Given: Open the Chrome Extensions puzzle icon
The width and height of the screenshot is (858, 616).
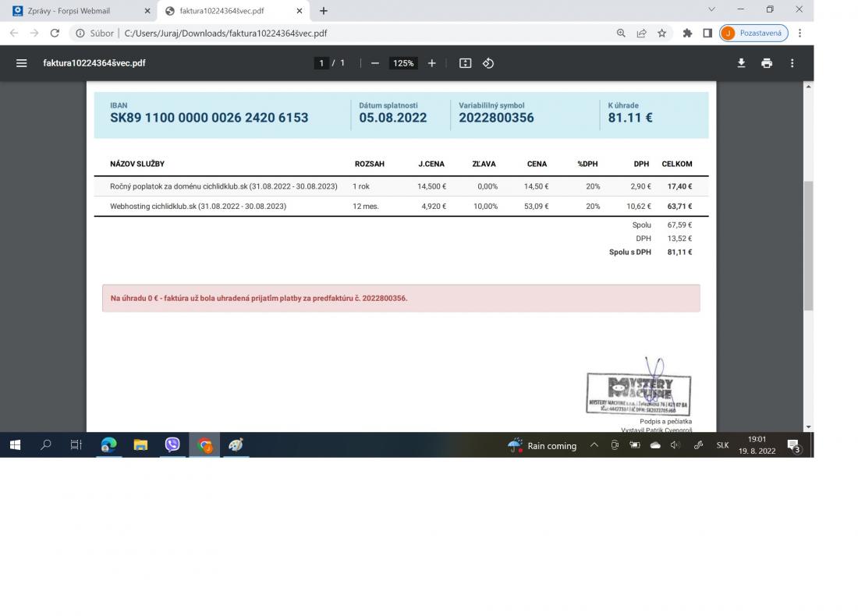Looking at the screenshot, I should coord(687,34).
